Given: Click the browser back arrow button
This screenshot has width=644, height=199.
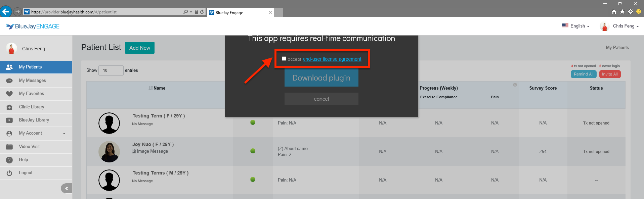Looking at the screenshot, I should pyautogui.click(x=6, y=12).
